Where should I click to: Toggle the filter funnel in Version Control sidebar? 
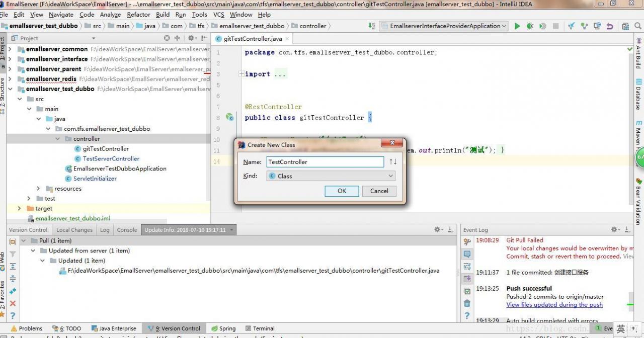[x=13, y=254]
